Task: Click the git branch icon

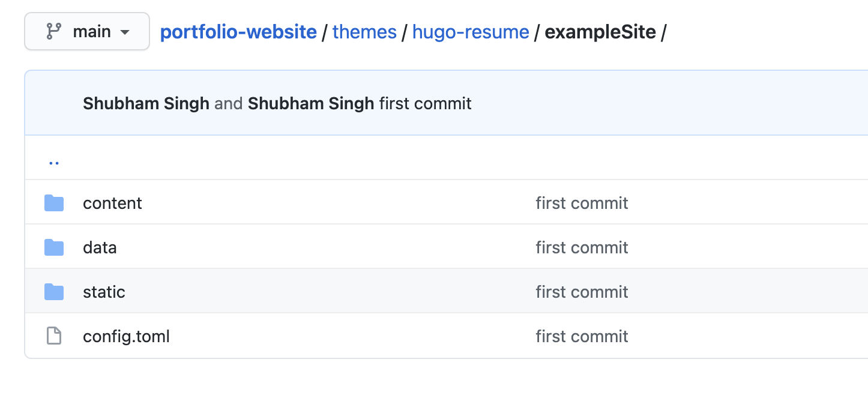Action: 54,31
